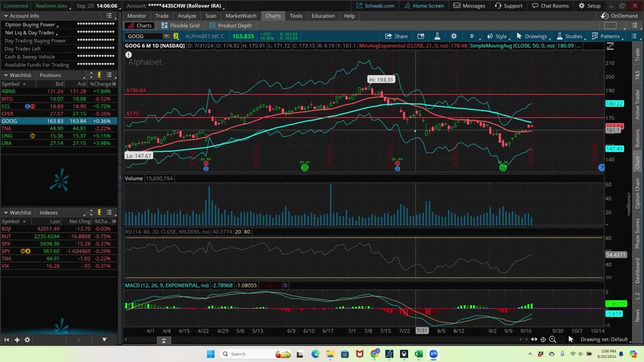Toggle OnDemand mode
Viewport: 644px width, 362px height.
(x=619, y=16)
